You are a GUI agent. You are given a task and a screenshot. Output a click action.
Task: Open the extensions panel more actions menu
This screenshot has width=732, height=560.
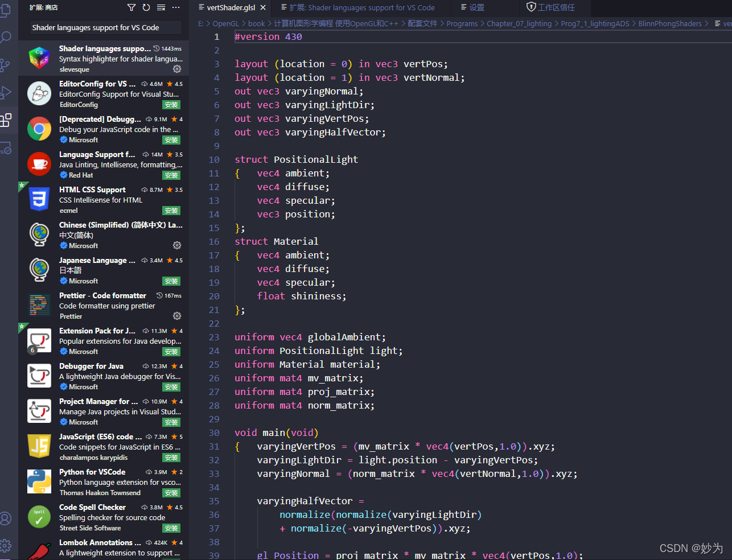click(176, 7)
